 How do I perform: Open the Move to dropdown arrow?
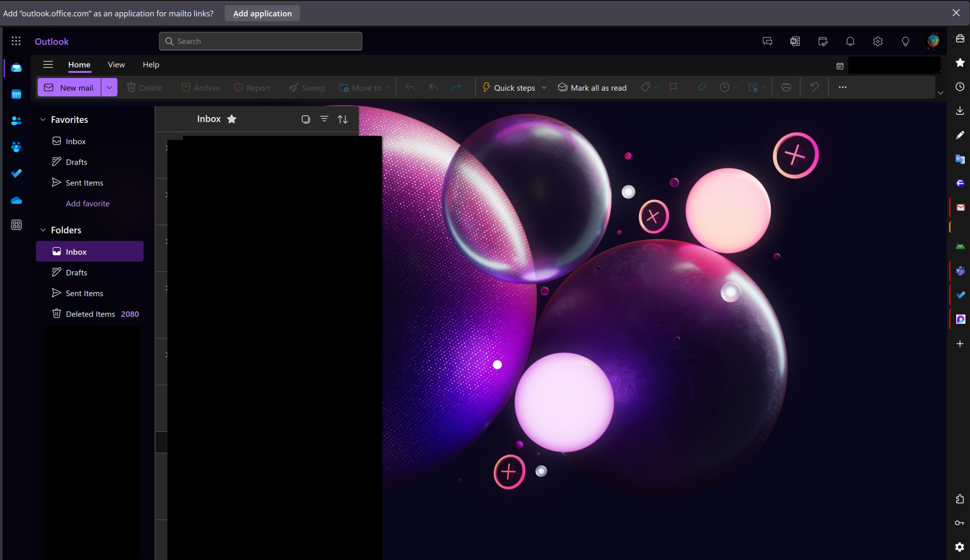coord(389,88)
